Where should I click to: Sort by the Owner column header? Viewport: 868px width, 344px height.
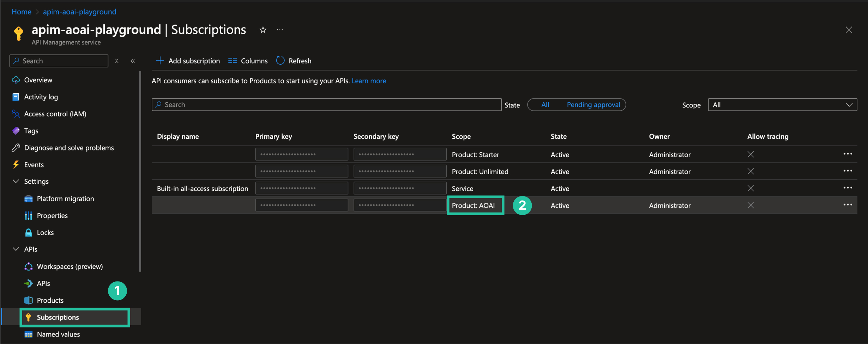[659, 137]
